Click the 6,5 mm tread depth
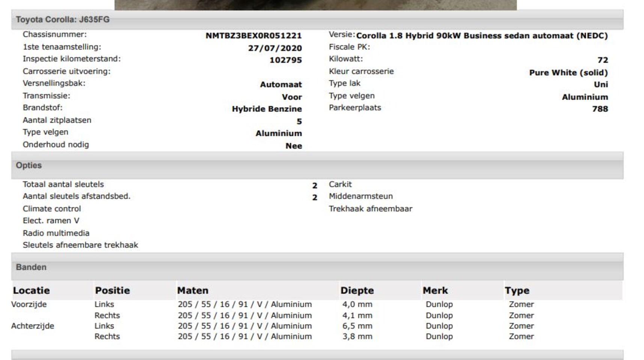This screenshot has width=644, height=360. (x=357, y=326)
